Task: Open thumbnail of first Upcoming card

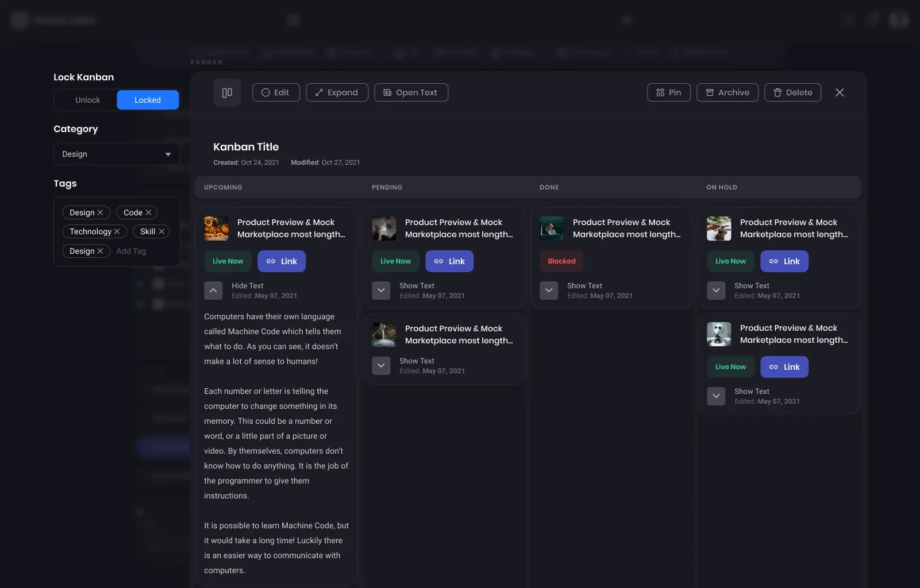Action: coord(216,229)
